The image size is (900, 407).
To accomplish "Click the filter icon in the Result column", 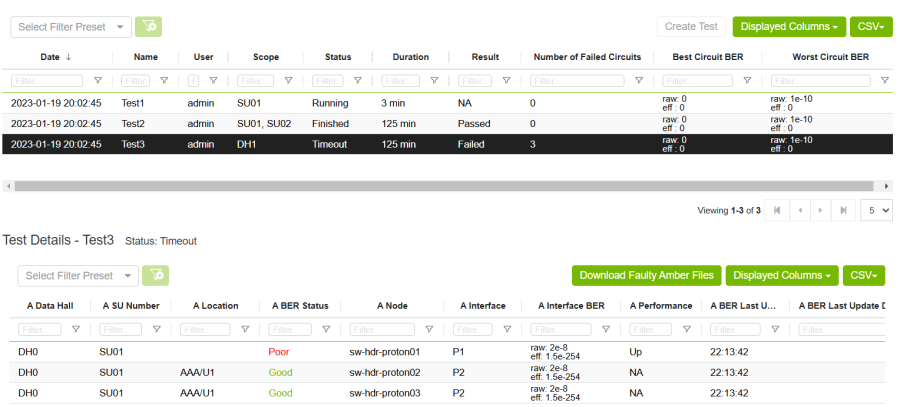I will [x=506, y=80].
